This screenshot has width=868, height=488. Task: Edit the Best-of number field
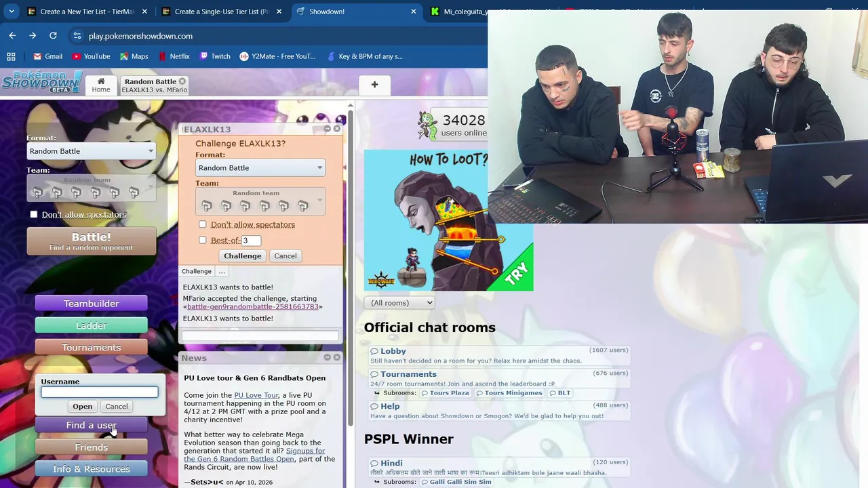[x=252, y=240]
